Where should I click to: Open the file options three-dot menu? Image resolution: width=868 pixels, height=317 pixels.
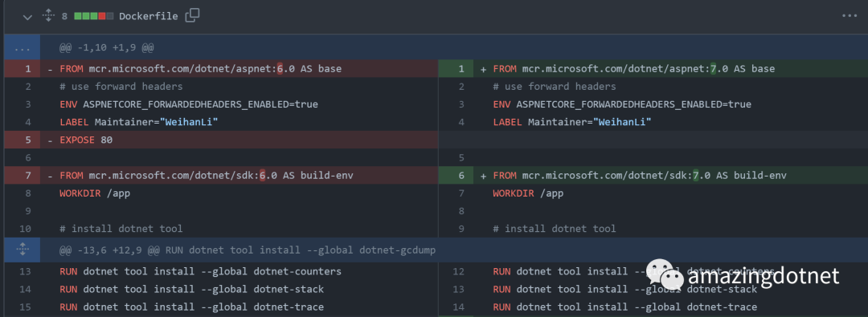pos(850,15)
